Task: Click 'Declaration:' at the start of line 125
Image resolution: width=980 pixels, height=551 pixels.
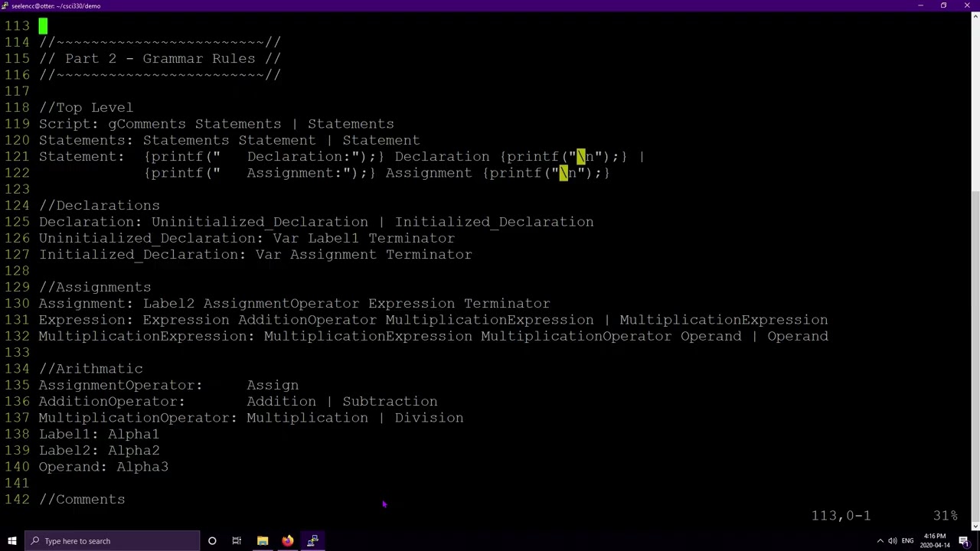Action: (90, 222)
